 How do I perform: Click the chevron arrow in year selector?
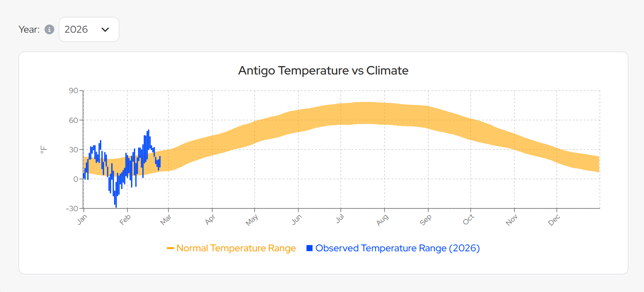click(x=105, y=29)
